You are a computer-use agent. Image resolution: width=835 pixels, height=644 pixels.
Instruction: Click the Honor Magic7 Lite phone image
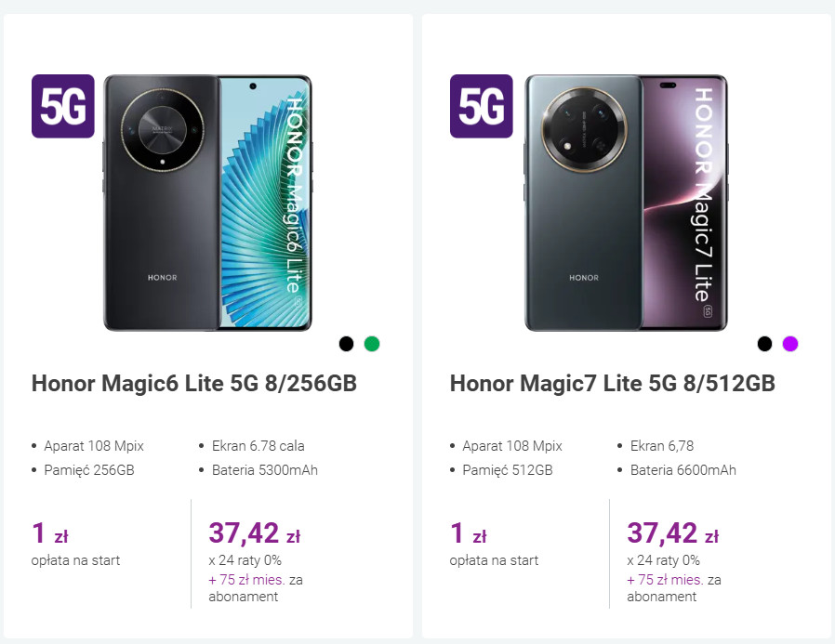point(626,203)
